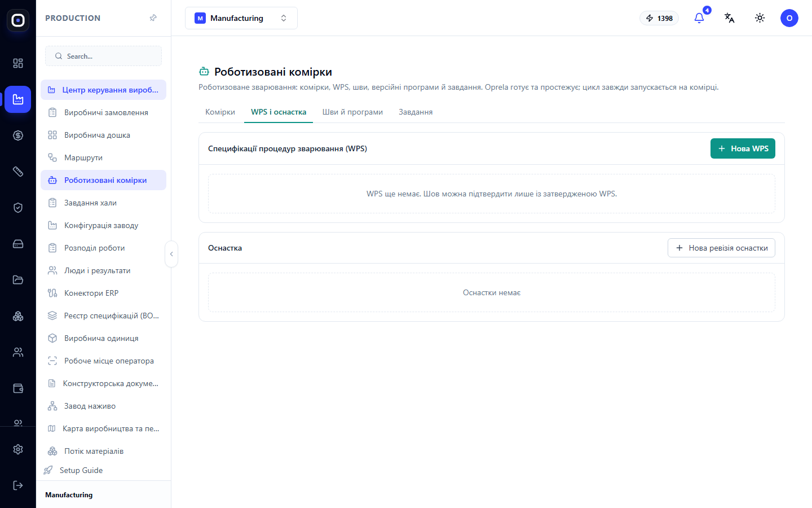Open the Завдання tab
The image size is (812, 508).
(416, 112)
